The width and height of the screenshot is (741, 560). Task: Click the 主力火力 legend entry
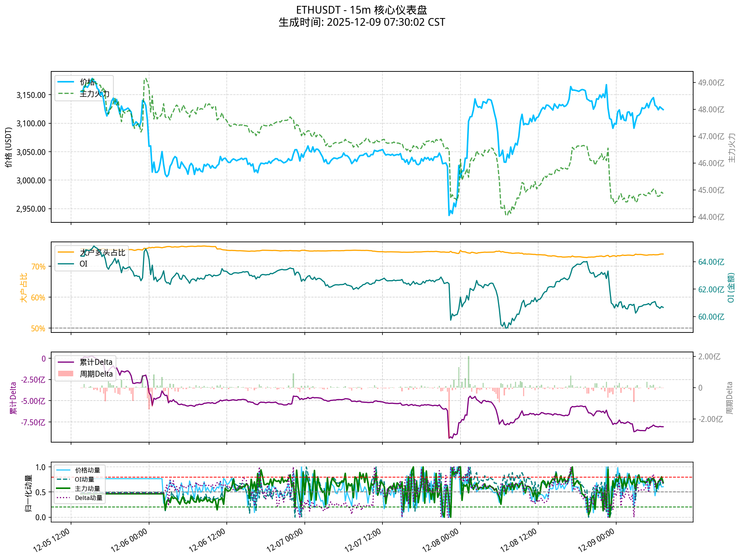(x=94, y=94)
